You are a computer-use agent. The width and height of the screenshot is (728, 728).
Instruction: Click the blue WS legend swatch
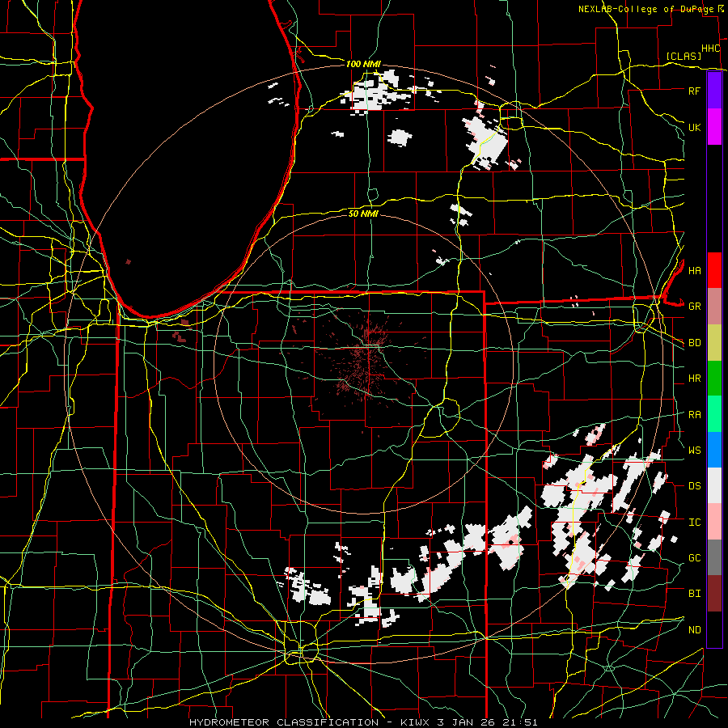pos(714,450)
